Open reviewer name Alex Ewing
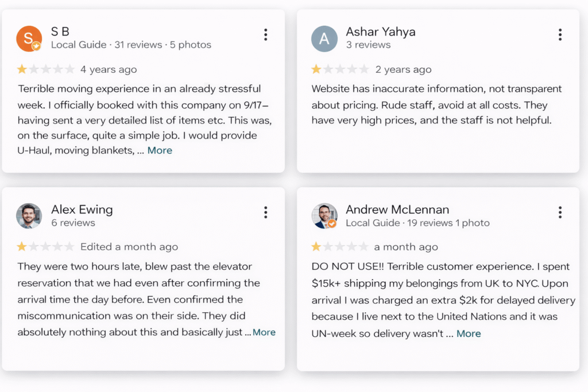The image size is (588, 392). (x=82, y=209)
